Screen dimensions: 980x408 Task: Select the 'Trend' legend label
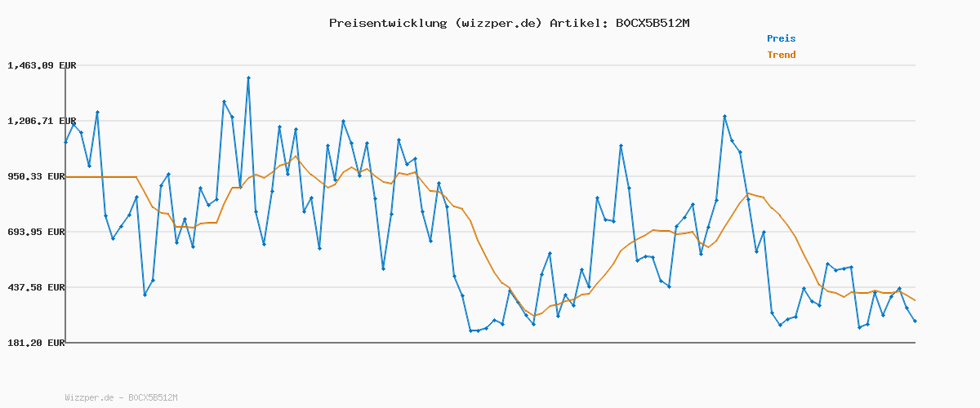781,55
